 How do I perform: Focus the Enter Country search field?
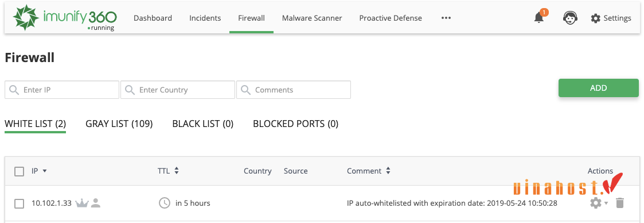click(178, 90)
